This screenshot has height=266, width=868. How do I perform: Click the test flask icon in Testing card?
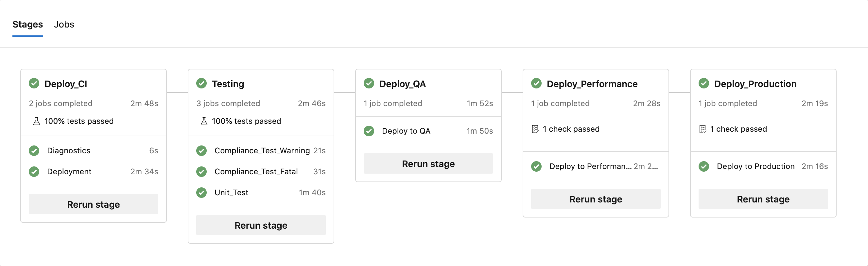pyautogui.click(x=204, y=121)
